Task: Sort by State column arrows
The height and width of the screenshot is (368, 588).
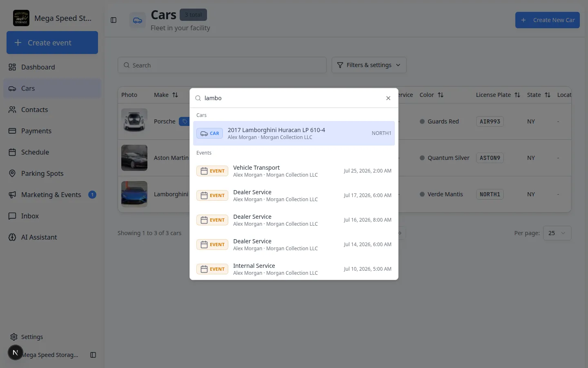Action: 548,95
